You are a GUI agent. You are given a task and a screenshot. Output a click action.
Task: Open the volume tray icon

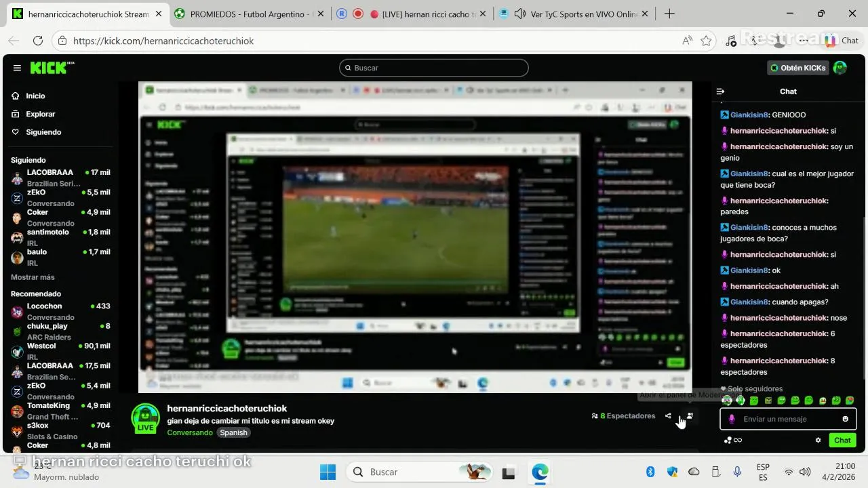pos(805,472)
